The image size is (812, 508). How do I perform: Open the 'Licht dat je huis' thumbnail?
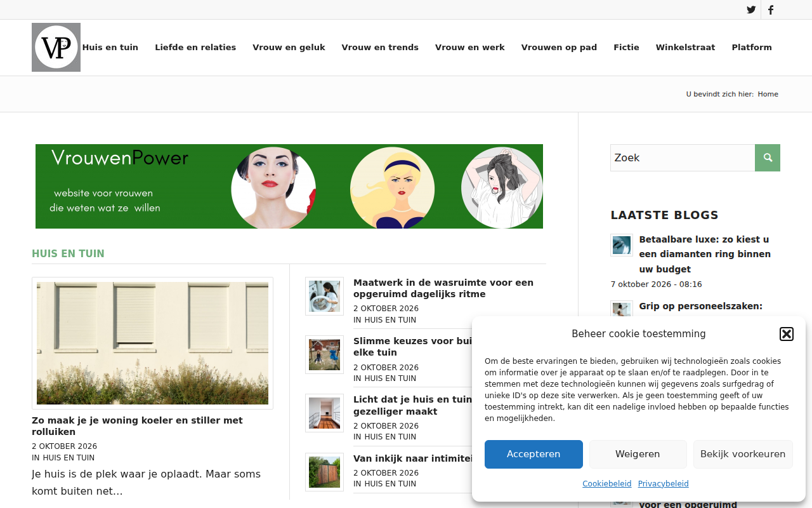click(324, 413)
